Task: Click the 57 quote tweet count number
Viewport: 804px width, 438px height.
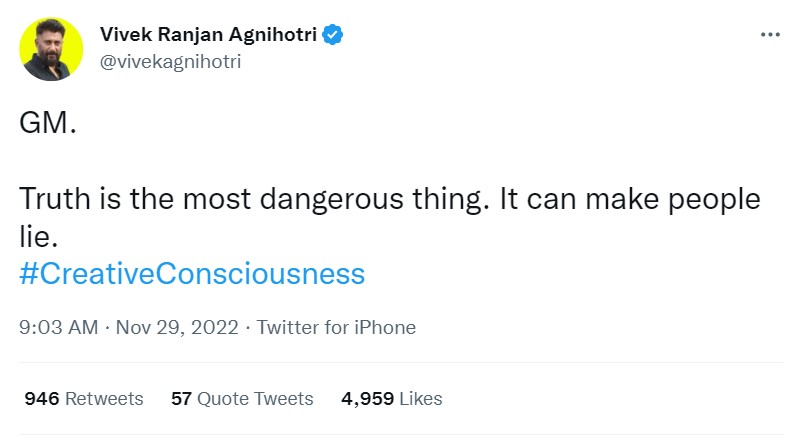Action: click(181, 398)
